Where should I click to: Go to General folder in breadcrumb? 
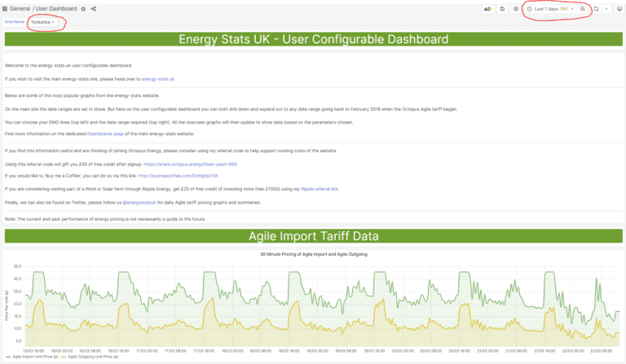(x=20, y=9)
